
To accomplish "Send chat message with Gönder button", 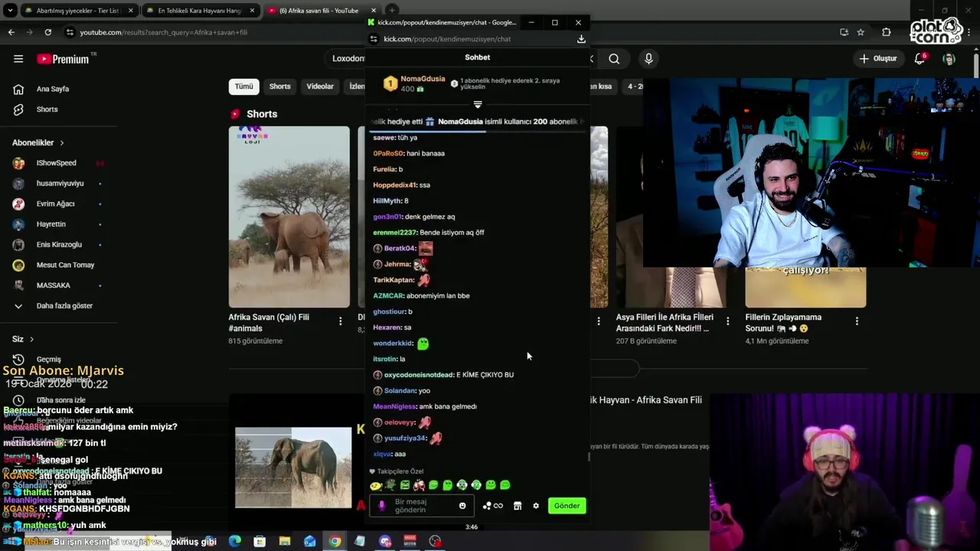I will [567, 506].
